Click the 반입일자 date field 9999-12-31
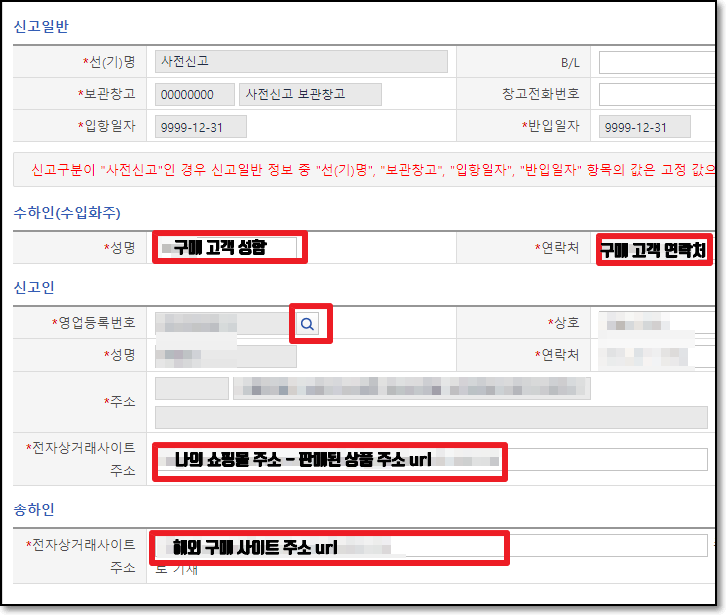The image size is (726, 615). [645, 127]
